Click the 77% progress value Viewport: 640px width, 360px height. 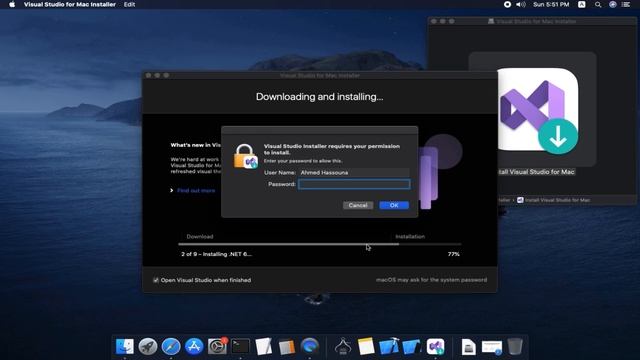(x=453, y=254)
